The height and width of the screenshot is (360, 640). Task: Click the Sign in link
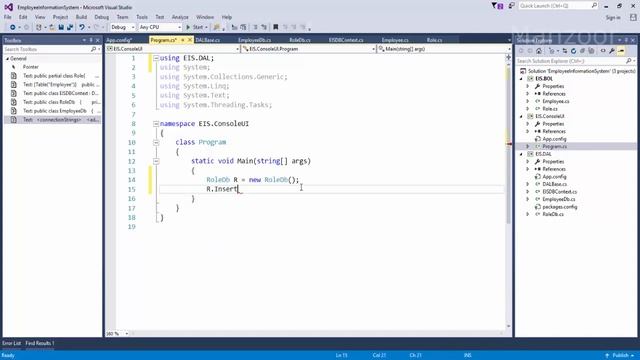[x=613, y=18]
